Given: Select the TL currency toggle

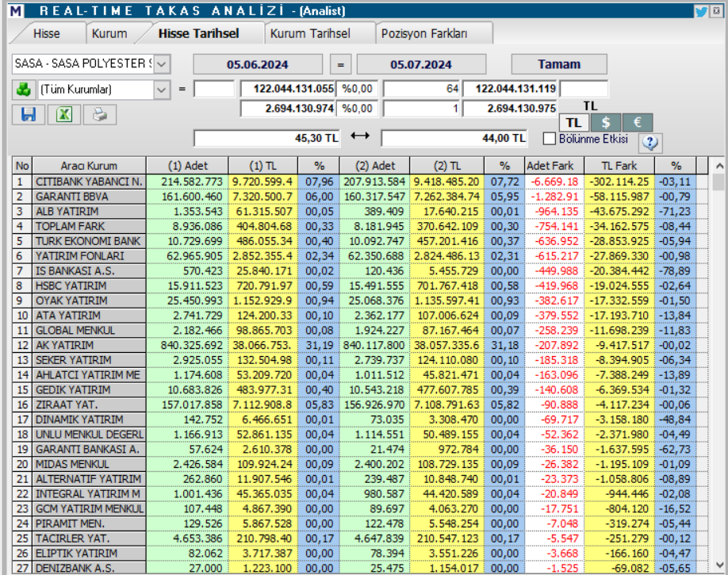Looking at the screenshot, I should click(573, 122).
